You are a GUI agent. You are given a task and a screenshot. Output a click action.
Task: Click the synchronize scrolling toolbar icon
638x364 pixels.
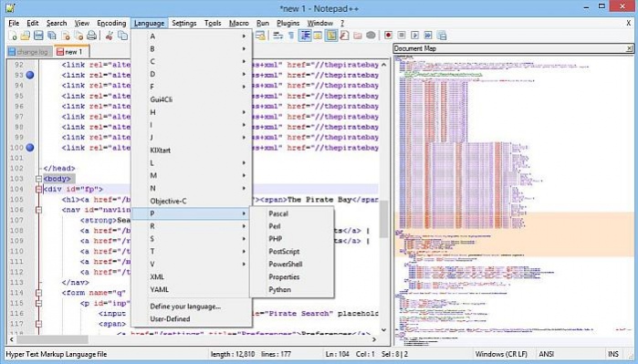pyautogui.click(x=260, y=36)
